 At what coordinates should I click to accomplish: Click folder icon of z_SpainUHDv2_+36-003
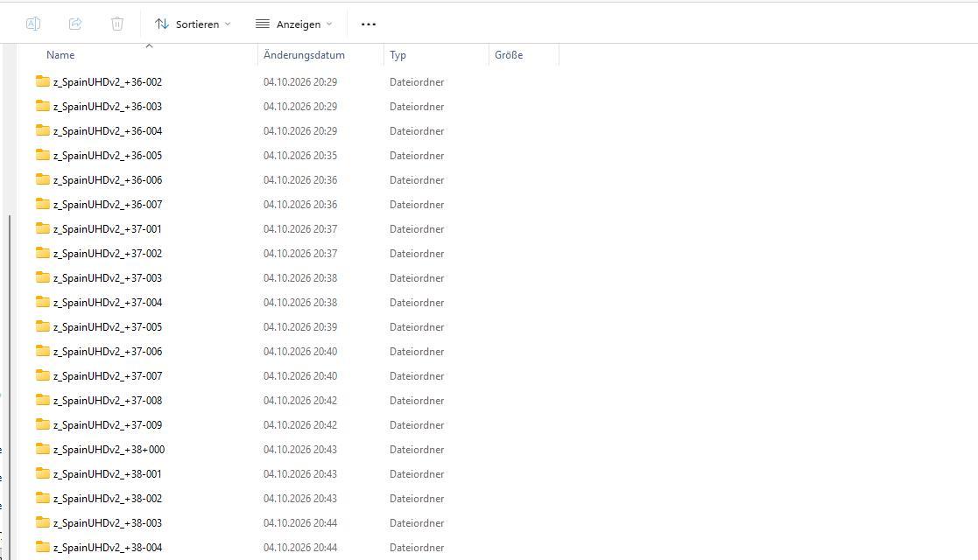pyautogui.click(x=42, y=106)
